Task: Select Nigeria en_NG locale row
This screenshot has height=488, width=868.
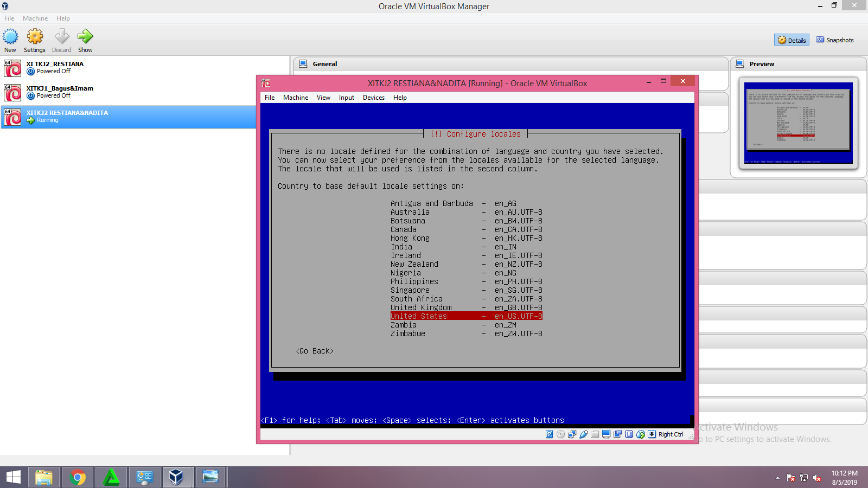Action: [x=467, y=273]
